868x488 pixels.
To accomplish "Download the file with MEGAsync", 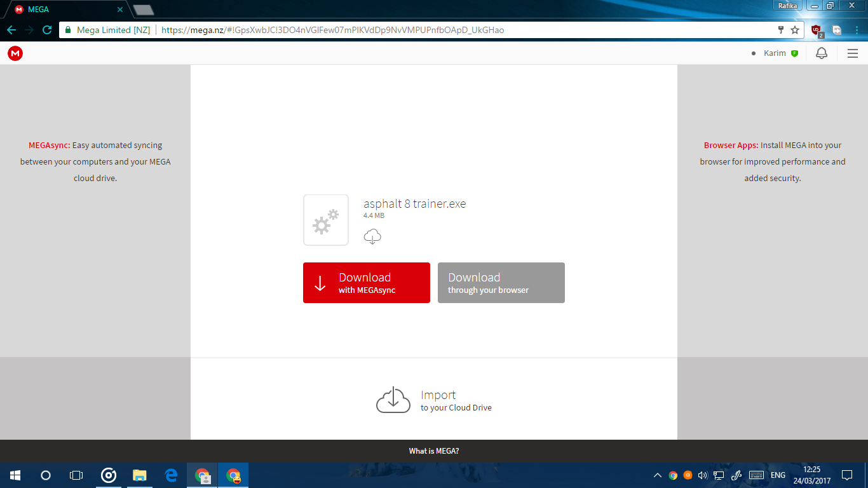I will coord(367,283).
